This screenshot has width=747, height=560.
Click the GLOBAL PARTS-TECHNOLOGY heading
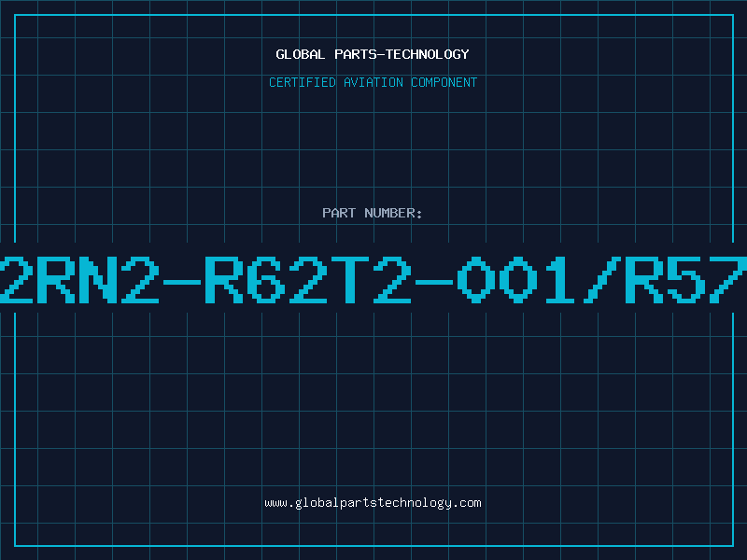(373, 54)
